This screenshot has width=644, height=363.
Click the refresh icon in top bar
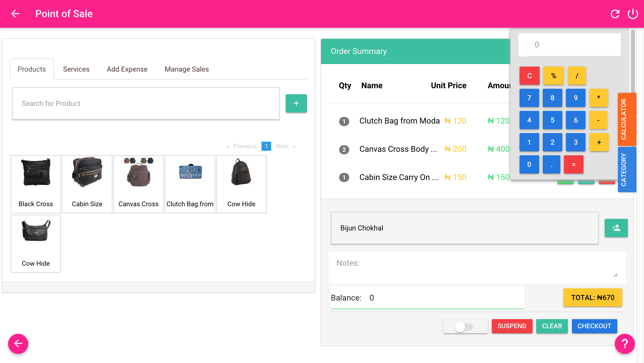click(615, 14)
